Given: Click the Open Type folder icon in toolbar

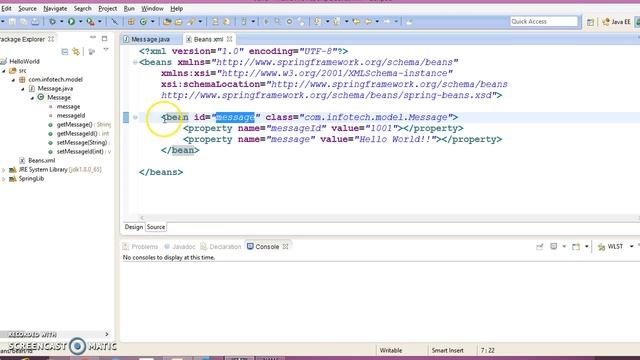Looking at the screenshot, I should point(167,21).
